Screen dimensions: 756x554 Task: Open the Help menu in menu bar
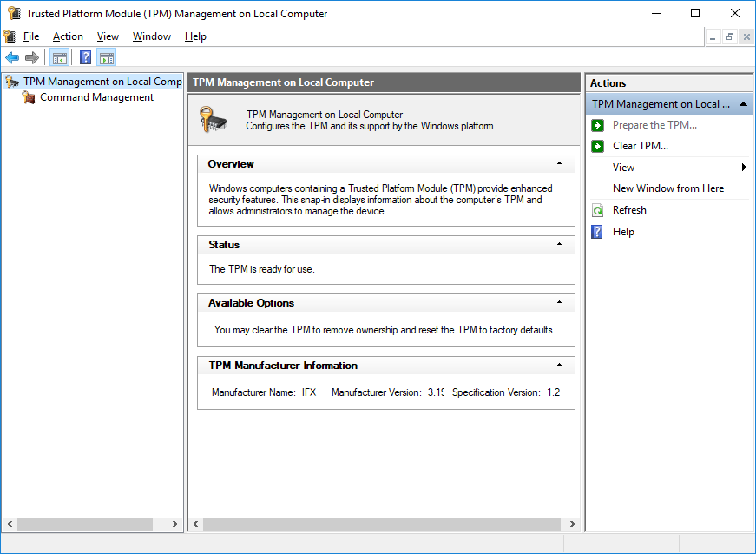pos(195,36)
